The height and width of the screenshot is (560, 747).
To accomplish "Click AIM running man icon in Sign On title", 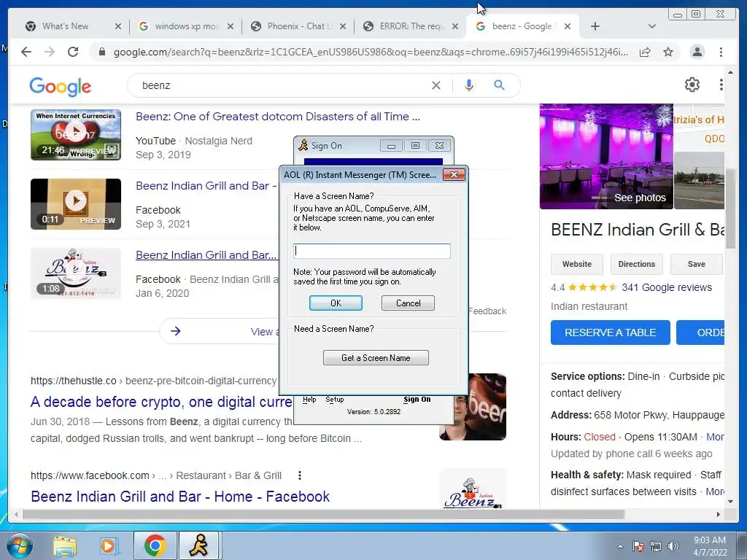I will (x=303, y=145).
